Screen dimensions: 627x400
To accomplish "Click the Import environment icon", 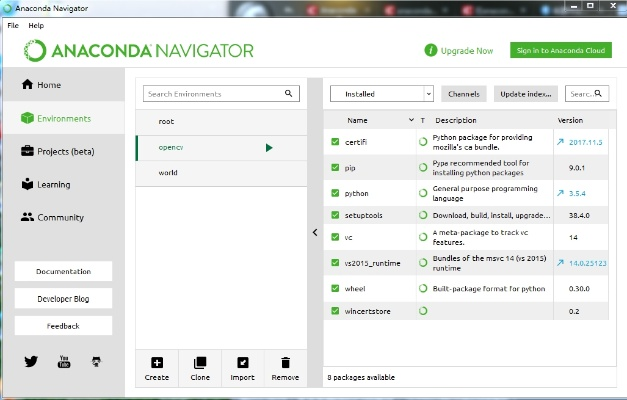I will 243,363.
